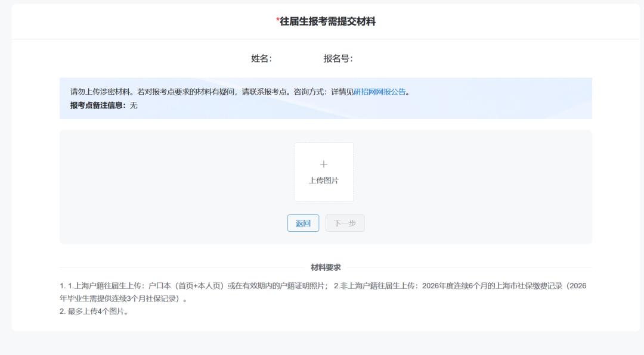Click the 上海户籍往届生上传 requirement text
This screenshot has height=355, width=644.
pyautogui.click(x=323, y=292)
